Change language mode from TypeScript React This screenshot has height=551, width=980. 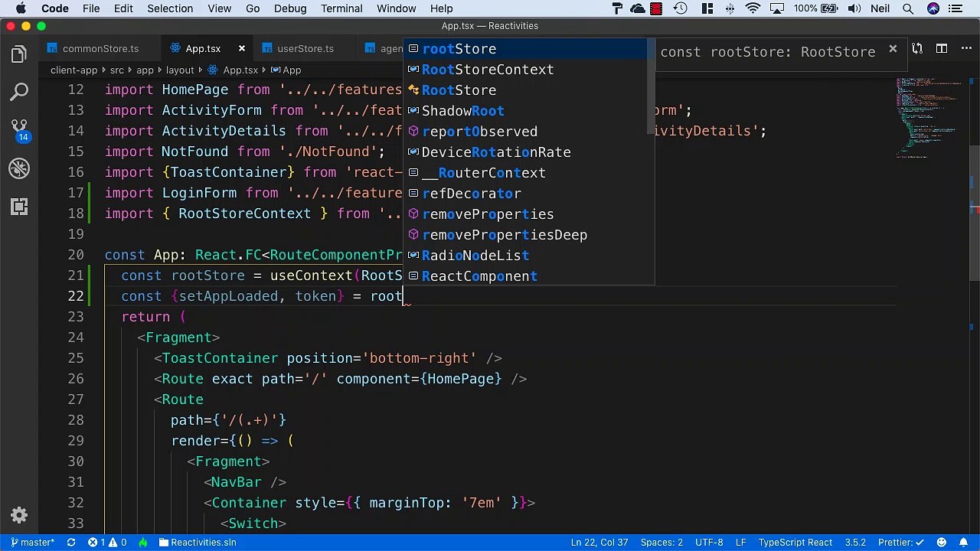[x=795, y=542]
